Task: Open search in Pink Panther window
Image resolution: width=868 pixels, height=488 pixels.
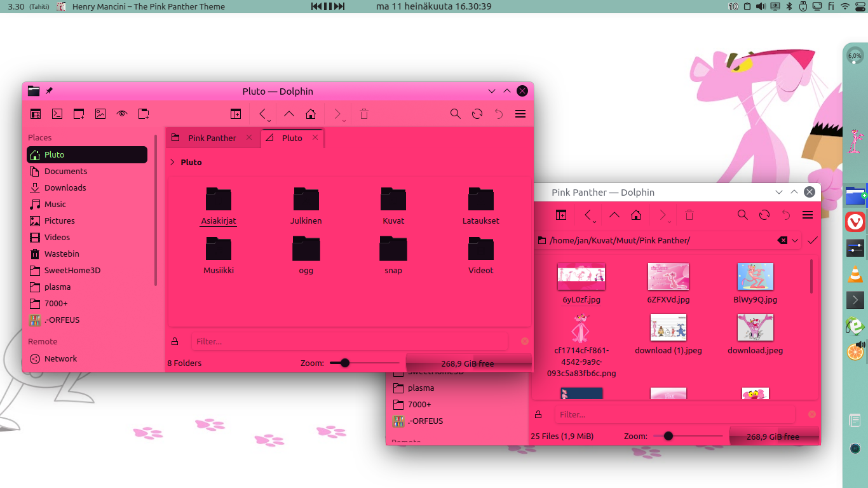Action: pos(743,215)
